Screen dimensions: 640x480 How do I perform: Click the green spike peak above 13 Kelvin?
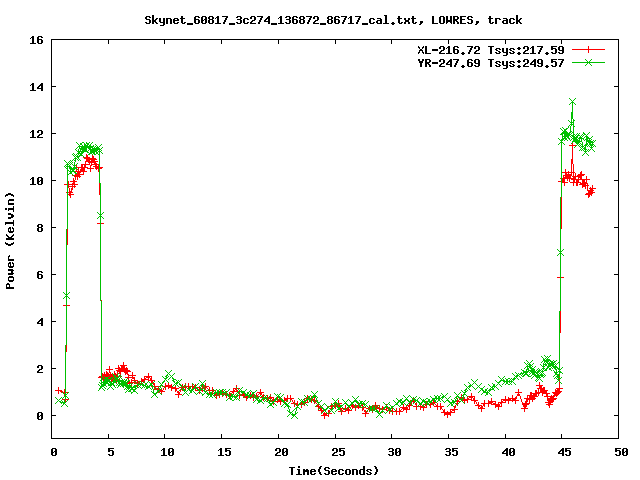coord(572,102)
